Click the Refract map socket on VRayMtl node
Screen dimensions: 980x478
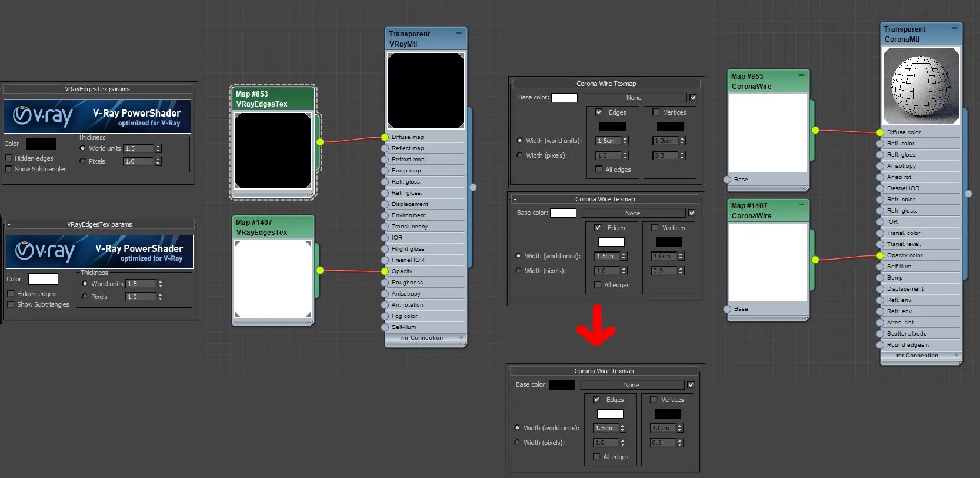click(x=385, y=160)
